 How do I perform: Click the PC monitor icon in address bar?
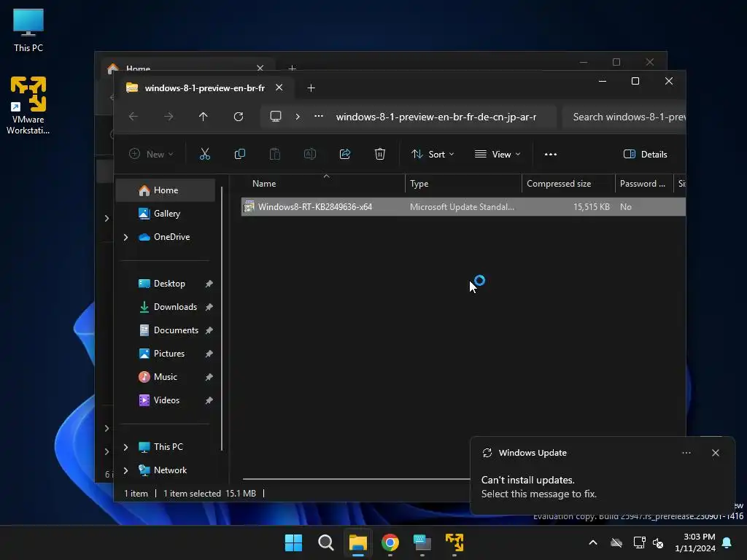[x=275, y=117]
